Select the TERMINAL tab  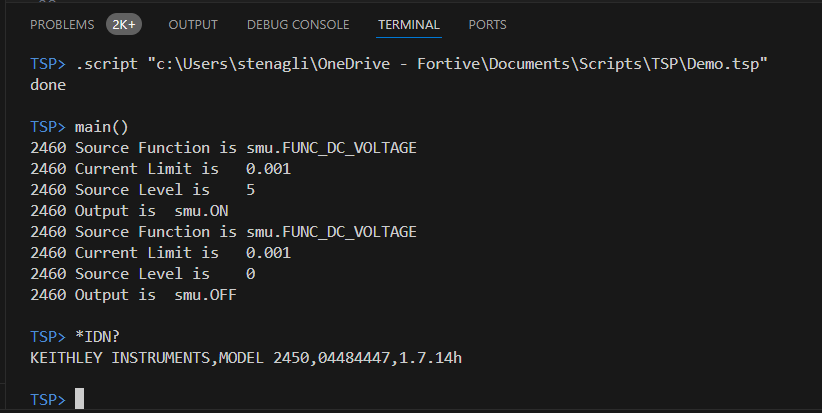[x=409, y=25]
